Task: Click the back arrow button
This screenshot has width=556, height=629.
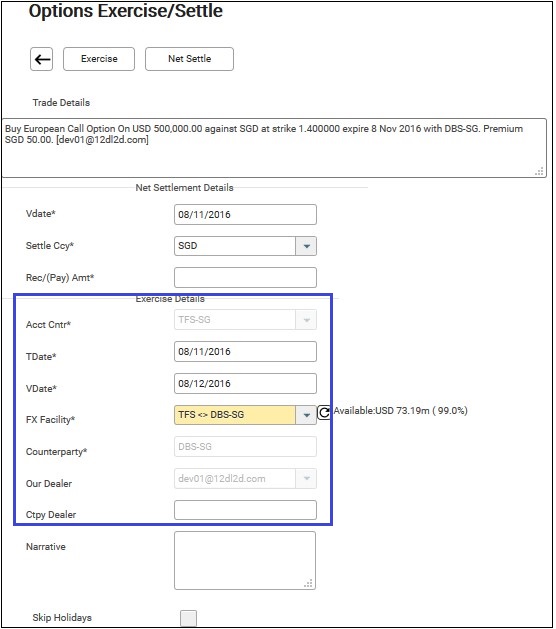Action: pos(42,59)
